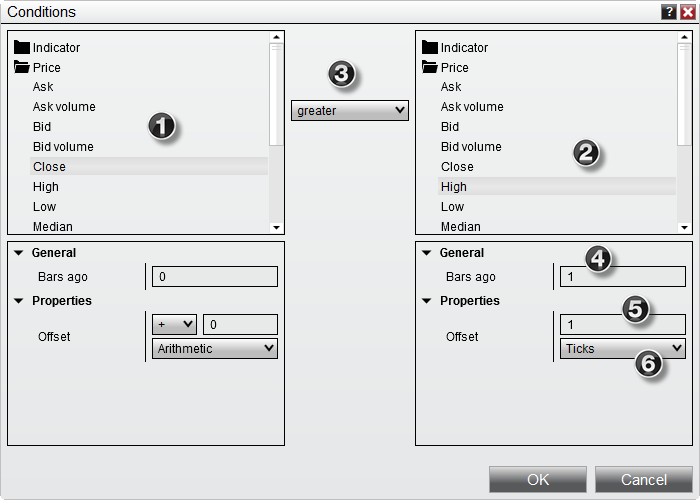Click the help question mark icon
Image resolution: width=700 pixels, height=500 pixels.
coord(667,12)
